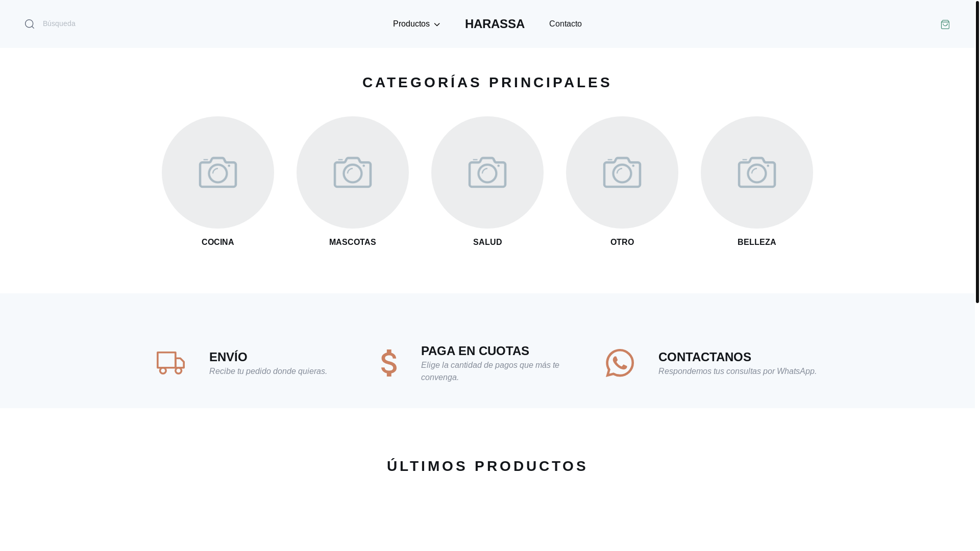Click the SALUD category label
Viewport: 980px width, 551px height.
487,242
